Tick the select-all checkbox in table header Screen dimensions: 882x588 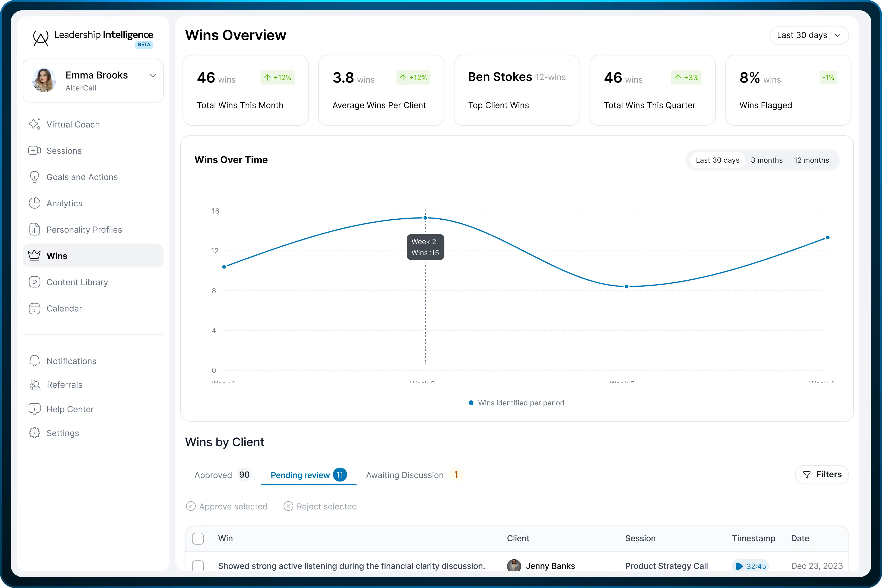[198, 538]
